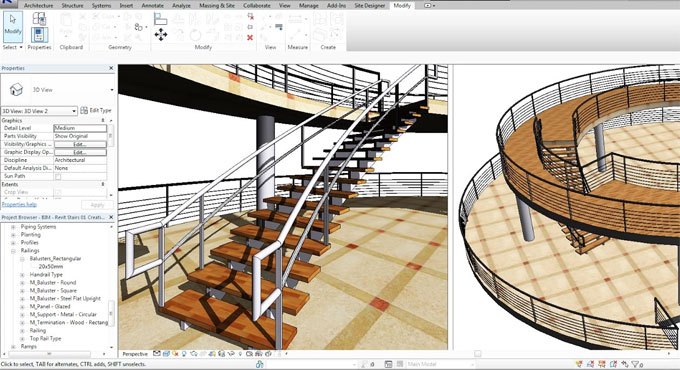The image size is (680, 370).
Task: Click the Edit Type button label
Action: (100, 110)
